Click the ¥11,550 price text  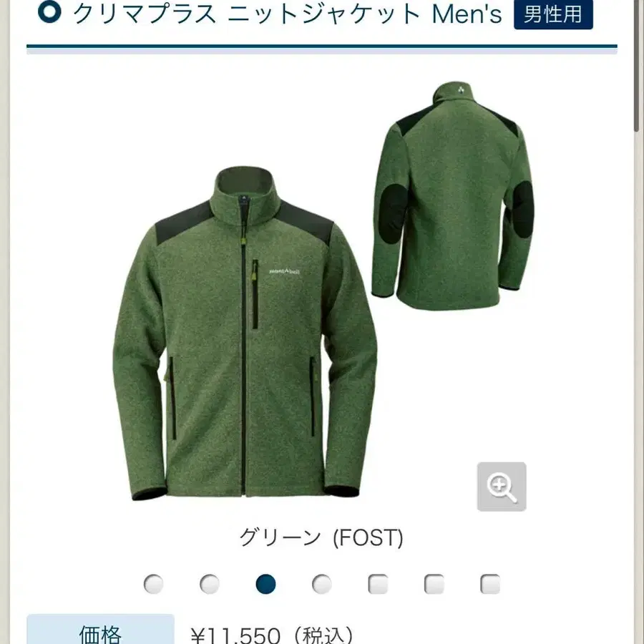(x=235, y=635)
